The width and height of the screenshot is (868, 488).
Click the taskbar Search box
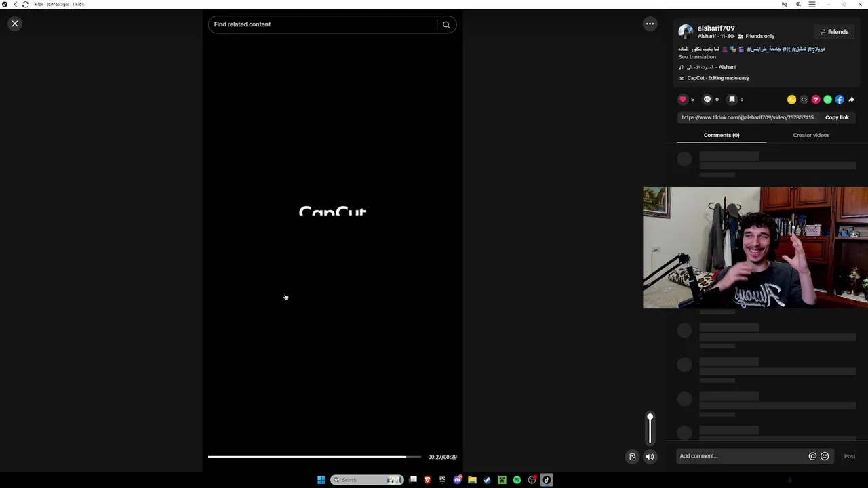coord(367,480)
